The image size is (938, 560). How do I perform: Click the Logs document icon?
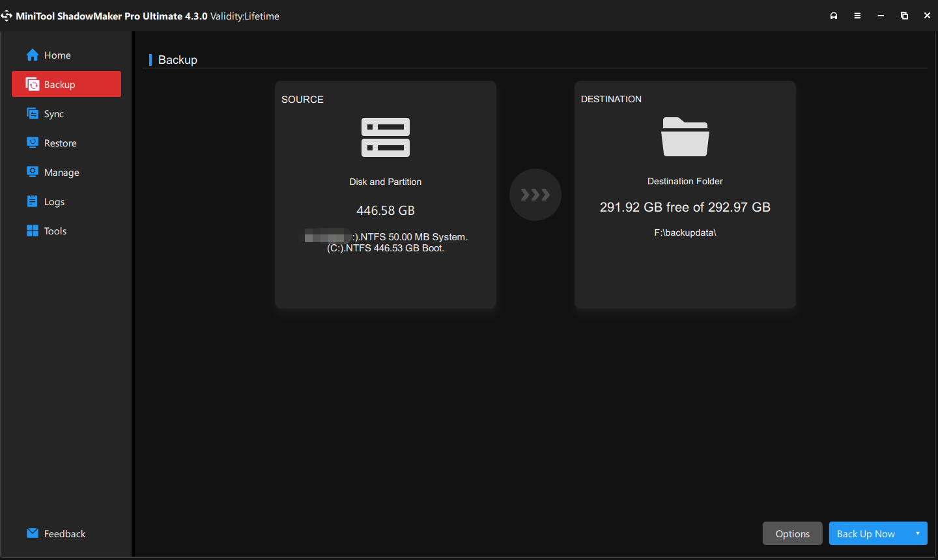tap(33, 201)
